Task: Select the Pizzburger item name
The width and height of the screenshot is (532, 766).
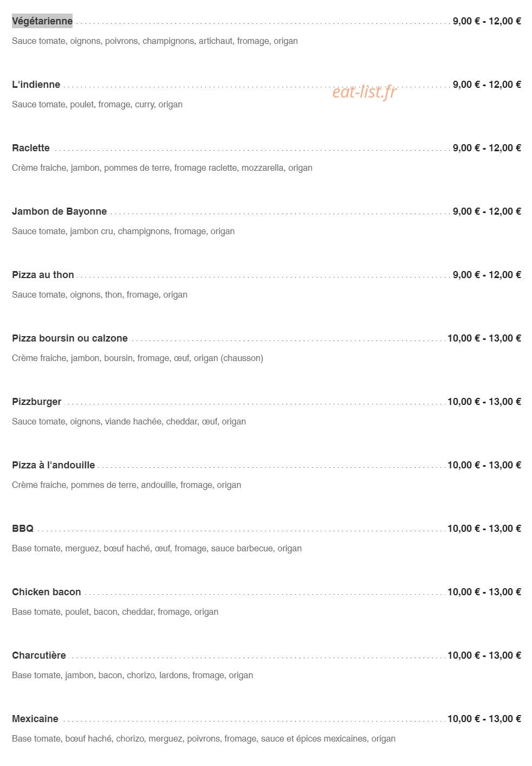Action: coord(37,402)
